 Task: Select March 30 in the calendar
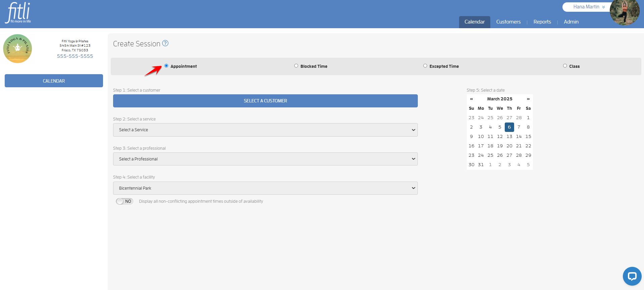[x=472, y=165]
